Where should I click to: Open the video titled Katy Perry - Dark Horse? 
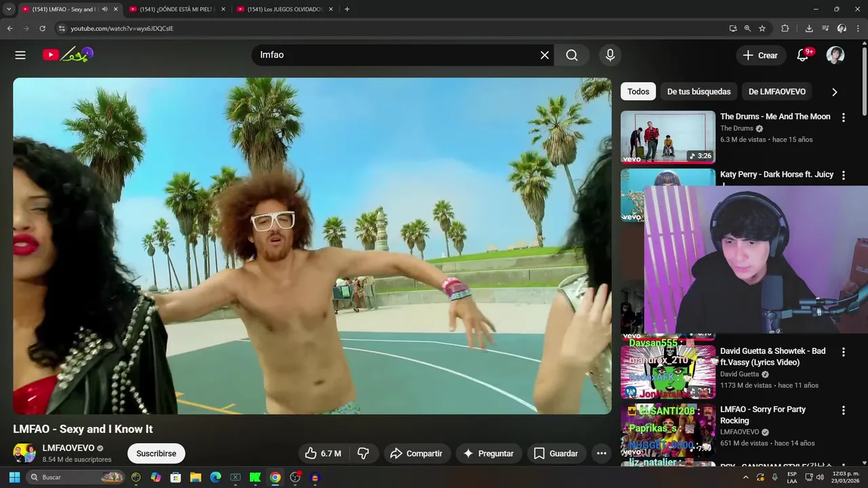pos(776,174)
